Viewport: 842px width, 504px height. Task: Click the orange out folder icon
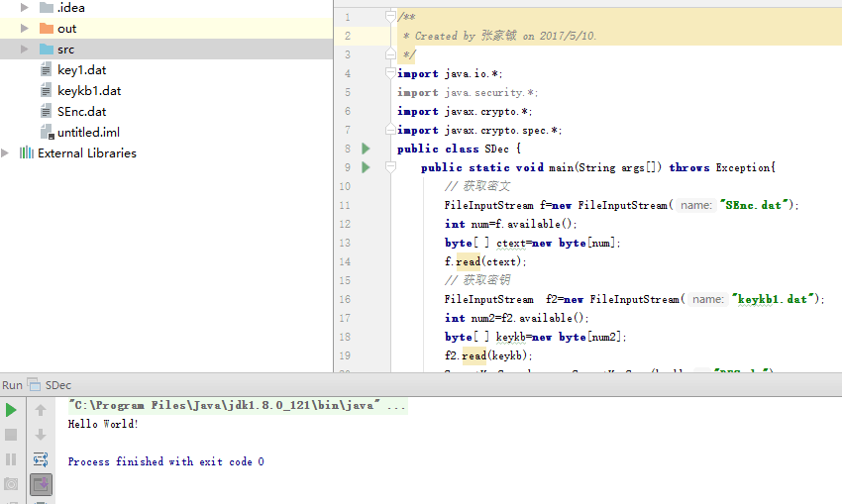47,29
